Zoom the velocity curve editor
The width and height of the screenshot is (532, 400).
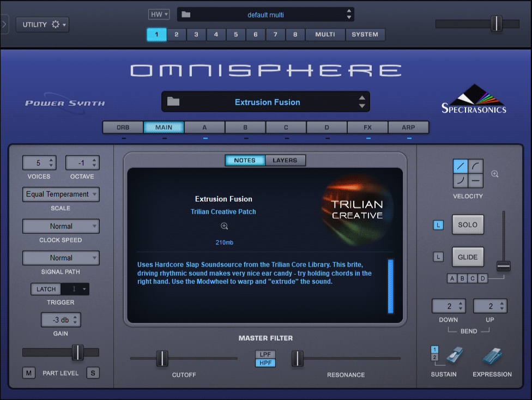(x=495, y=174)
